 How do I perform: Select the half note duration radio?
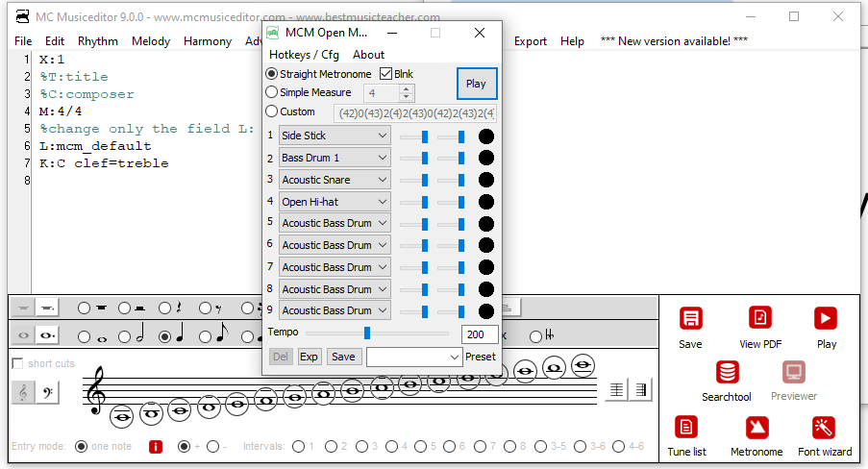coord(125,336)
